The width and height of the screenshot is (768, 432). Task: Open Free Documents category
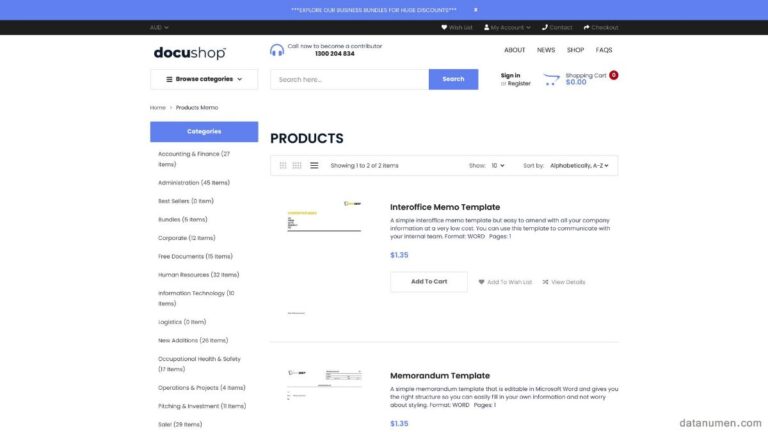click(x=195, y=257)
